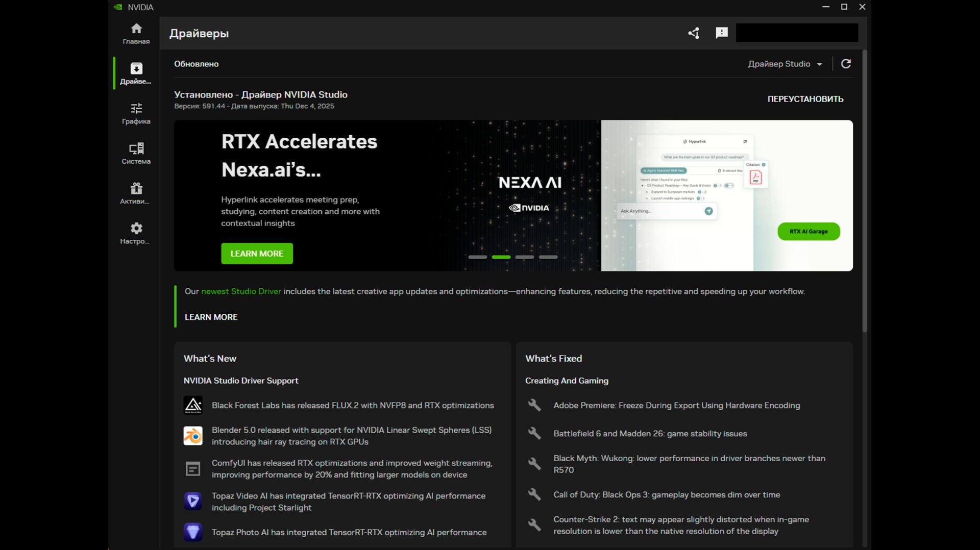Click the Blender 5.0 release note text
980x550 pixels.
352,436
